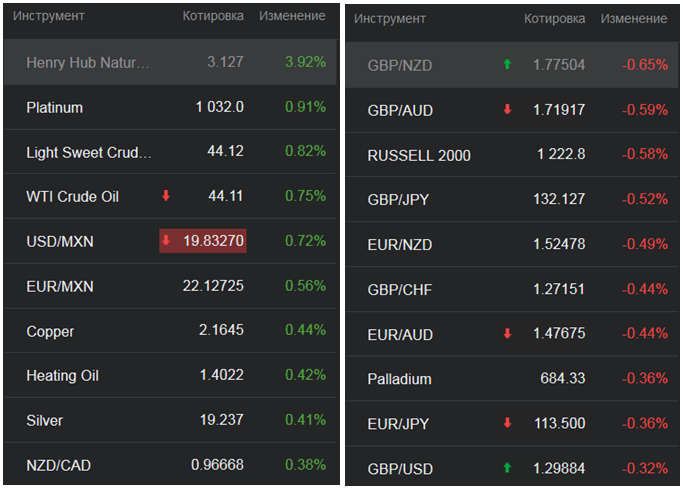The height and width of the screenshot is (490, 683).
Task: Click red down arrow beside EUR/AUD
Action: click(x=507, y=334)
